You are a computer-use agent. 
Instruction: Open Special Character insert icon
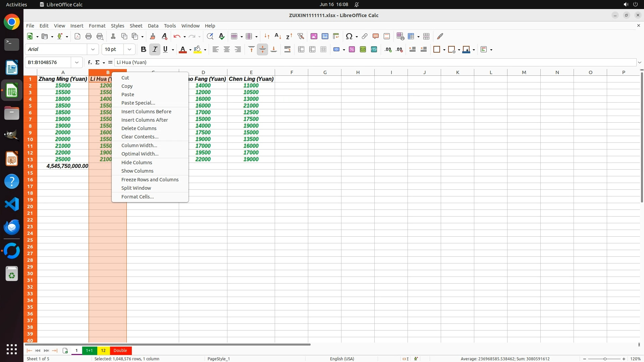point(349,36)
